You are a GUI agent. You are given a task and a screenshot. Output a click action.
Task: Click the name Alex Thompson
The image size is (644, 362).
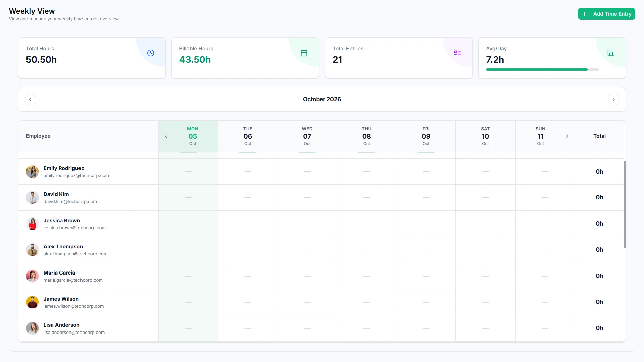click(63, 247)
